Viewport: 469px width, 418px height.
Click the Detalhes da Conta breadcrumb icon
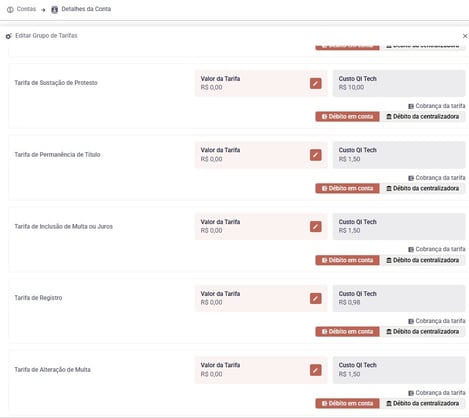point(54,10)
